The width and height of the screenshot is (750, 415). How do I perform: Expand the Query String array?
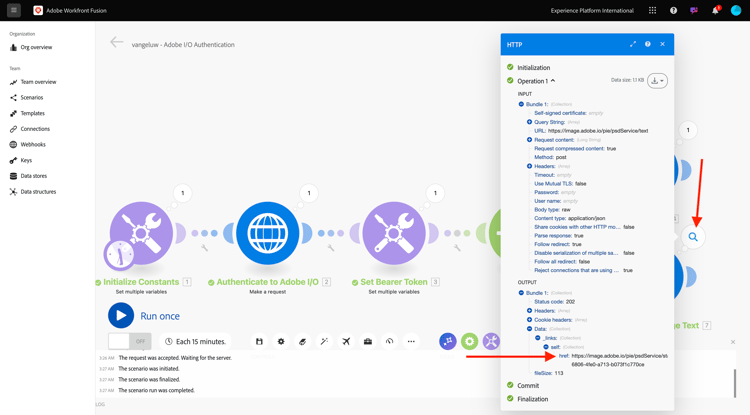(529, 122)
